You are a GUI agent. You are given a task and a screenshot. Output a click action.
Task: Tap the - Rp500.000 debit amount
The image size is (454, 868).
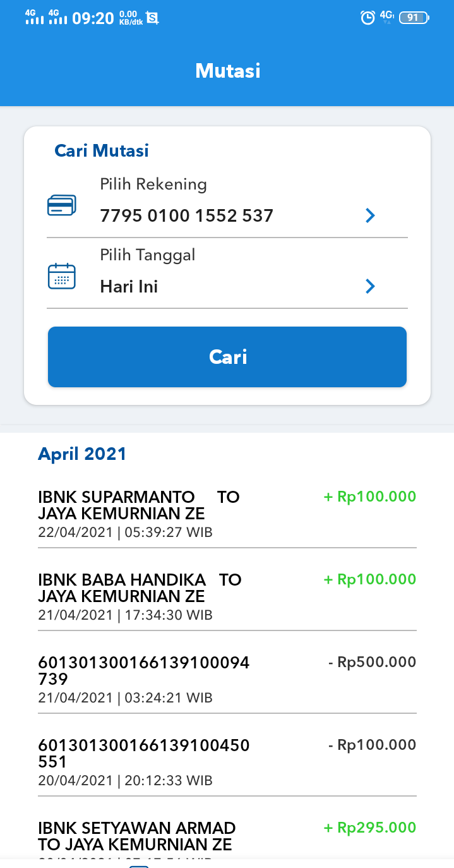pos(372,662)
